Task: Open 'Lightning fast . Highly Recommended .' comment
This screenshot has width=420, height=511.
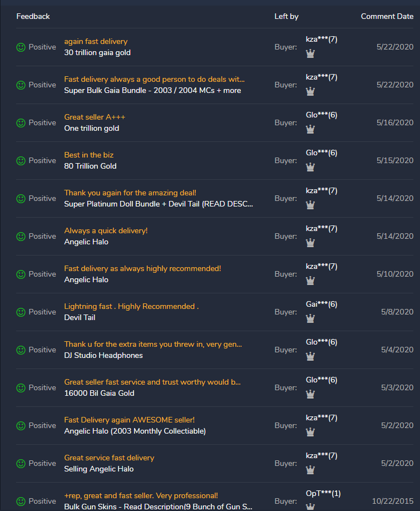Action: click(x=131, y=306)
